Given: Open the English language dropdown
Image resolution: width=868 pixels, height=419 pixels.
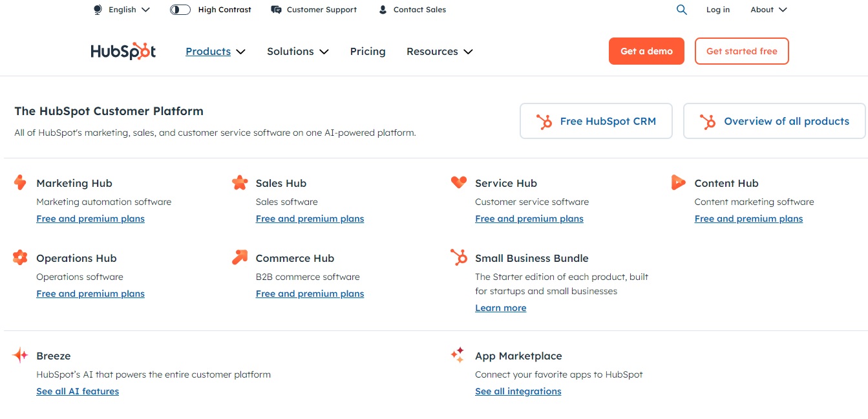Looking at the screenshot, I should (x=122, y=10).
